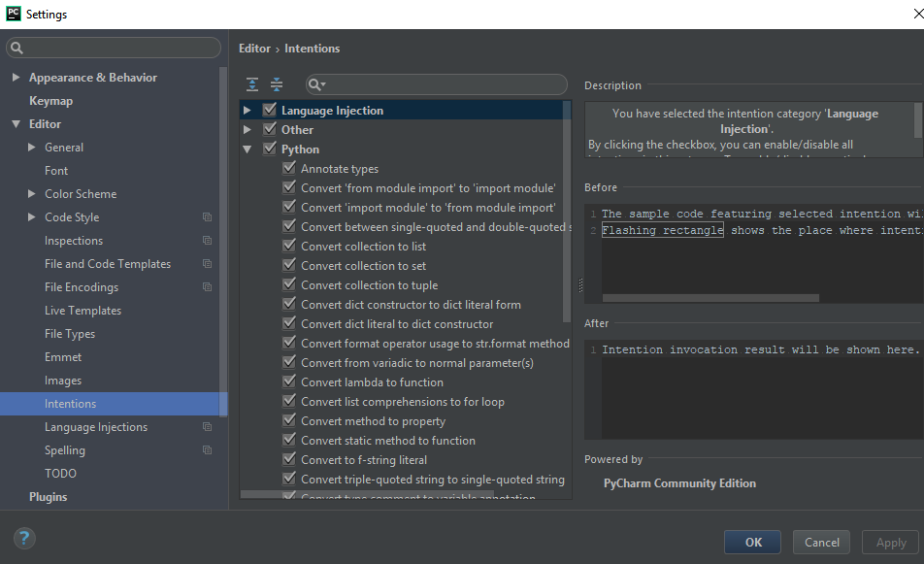Screen dimensions: 924x564
Task: Uncheck Convert collection to list
Action: (289, 246)
